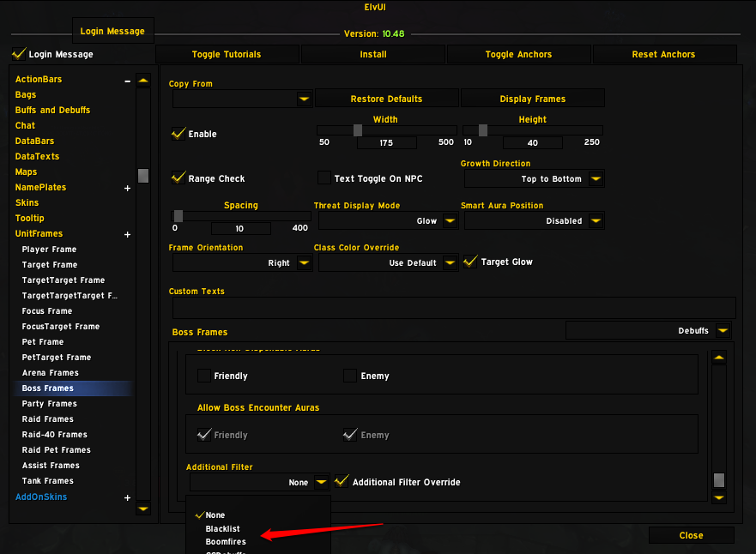This screenshot has height=554, width=756.
Task: Click Toggle Anchors
Action: coord(519,54)
